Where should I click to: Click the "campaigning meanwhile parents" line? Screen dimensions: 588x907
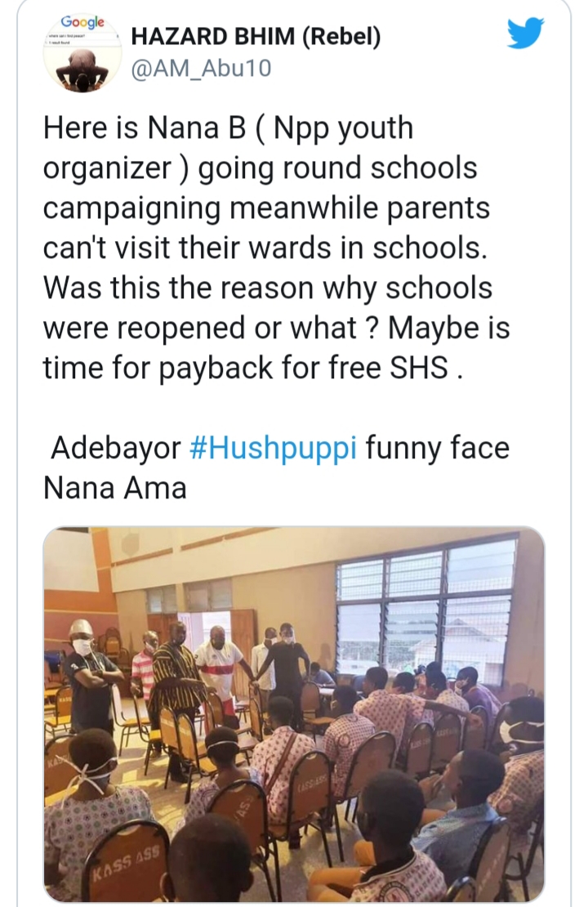click(x=266, y=208)
